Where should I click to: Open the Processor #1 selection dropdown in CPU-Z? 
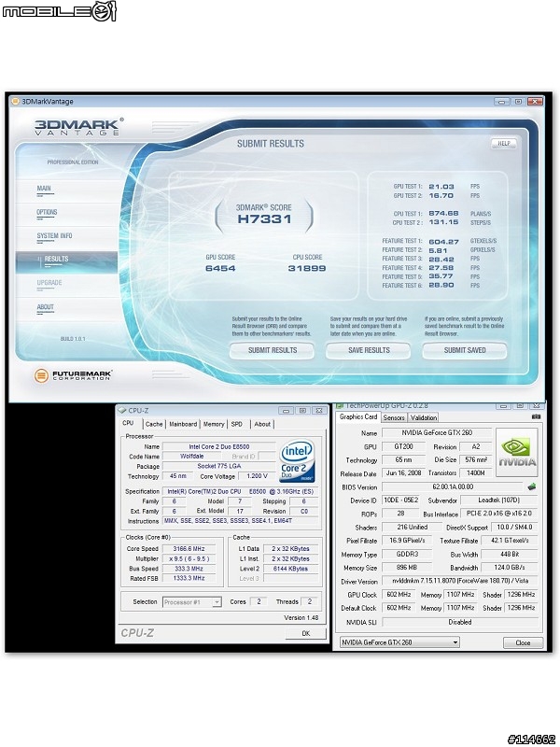[x=192, y=602]
